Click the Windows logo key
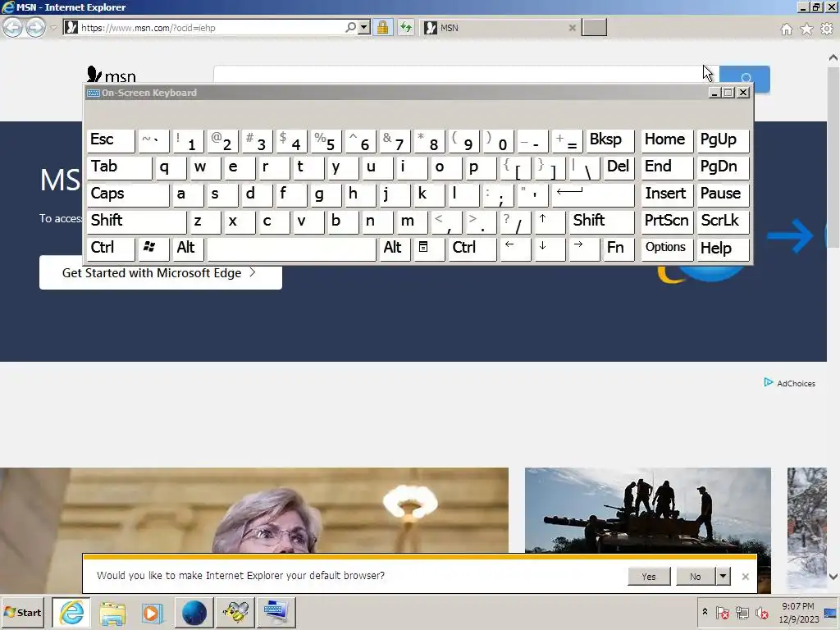 click(153, 249)
